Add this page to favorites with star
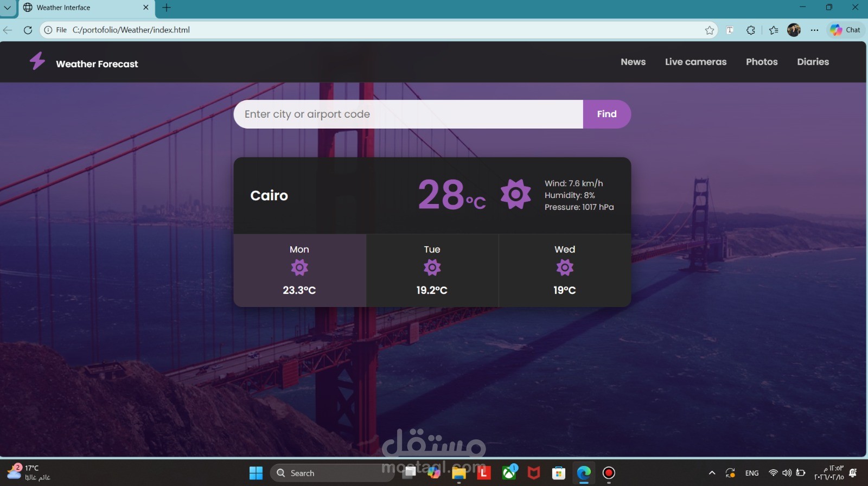The width and height of the screenshot is (868, 486). (710, 30)
